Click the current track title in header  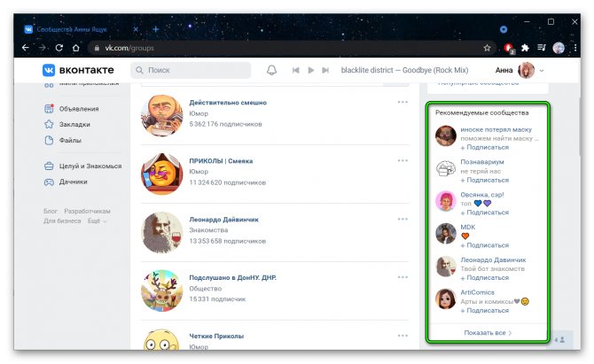pyautogui.click(x=404, y=70)
